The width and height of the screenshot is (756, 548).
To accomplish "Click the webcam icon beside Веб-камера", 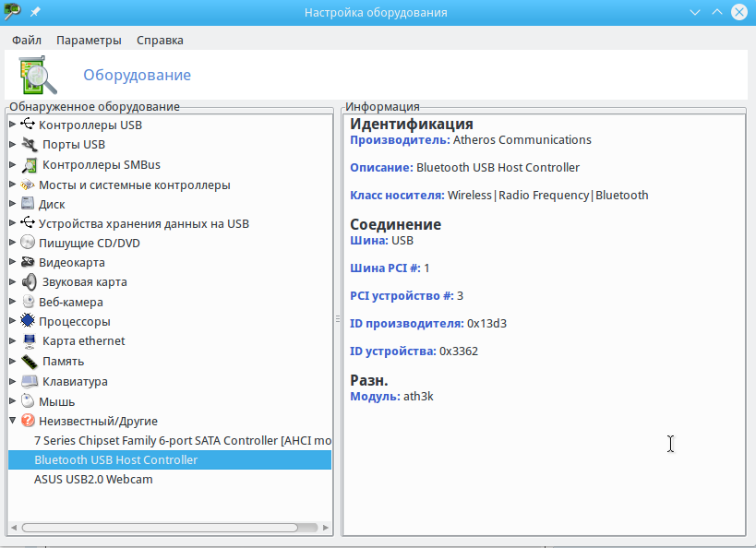I will (29, 302).
